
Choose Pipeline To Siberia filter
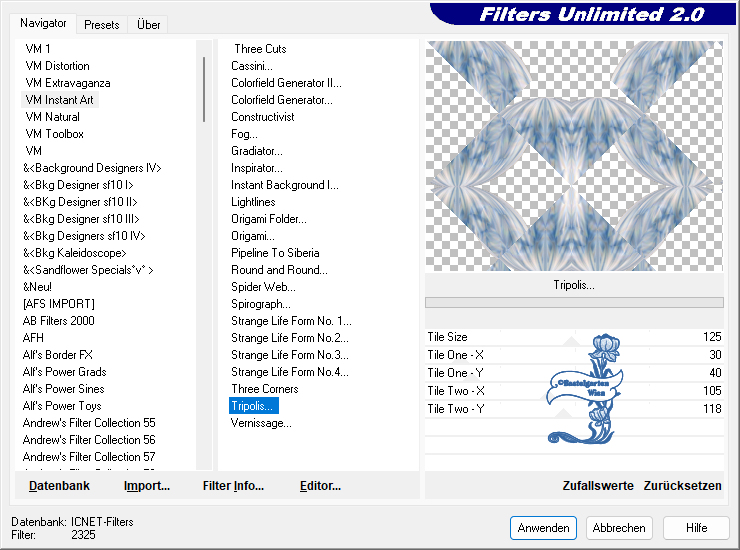tap(275, 253)
